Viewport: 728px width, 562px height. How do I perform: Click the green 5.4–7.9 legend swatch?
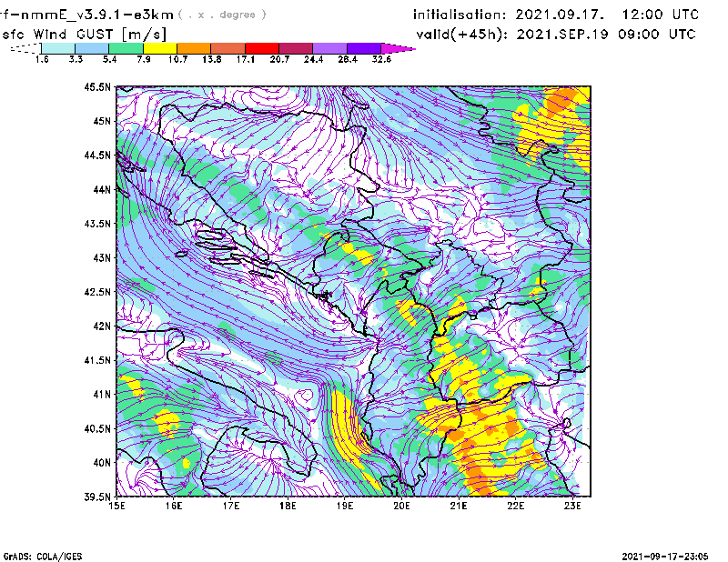point(126,48)
